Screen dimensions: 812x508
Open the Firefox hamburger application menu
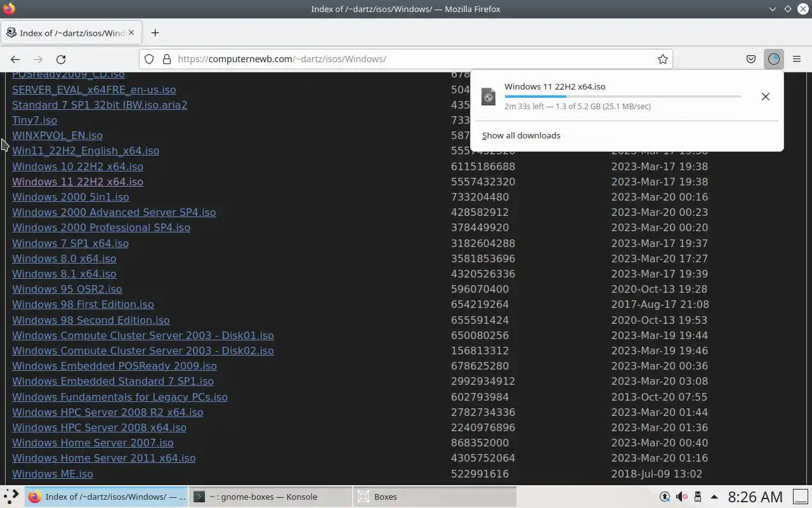click(x=797, y=59)
